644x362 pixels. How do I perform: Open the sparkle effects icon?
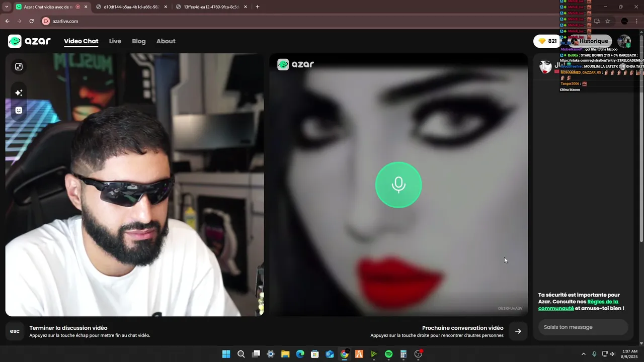tap(19, 93)
